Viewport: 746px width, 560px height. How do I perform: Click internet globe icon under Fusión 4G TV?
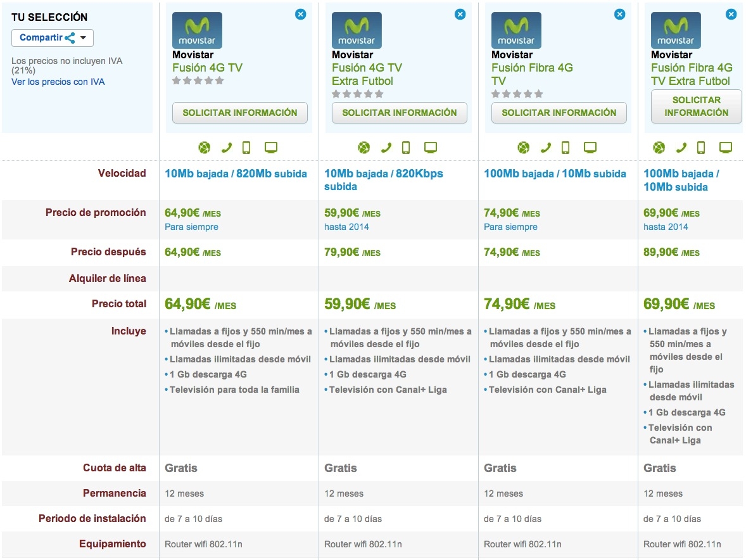tap(204, 148)
